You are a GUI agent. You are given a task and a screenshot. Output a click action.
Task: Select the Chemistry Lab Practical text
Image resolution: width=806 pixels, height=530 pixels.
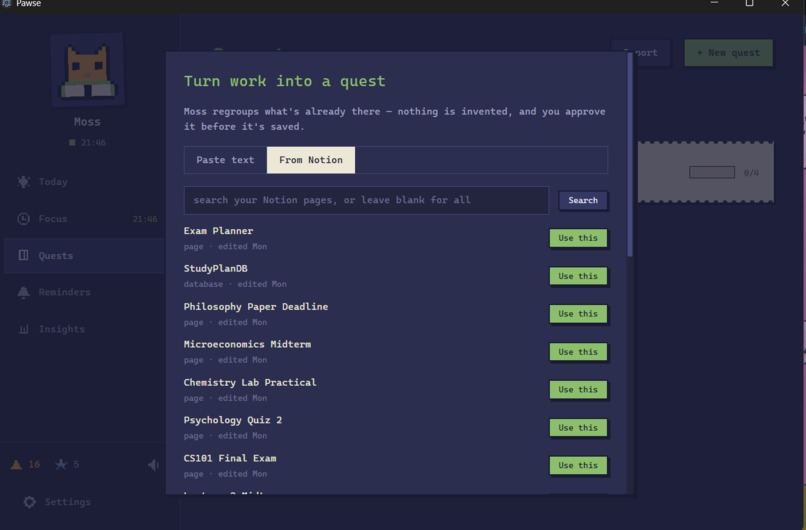click(x=250, y=382)
